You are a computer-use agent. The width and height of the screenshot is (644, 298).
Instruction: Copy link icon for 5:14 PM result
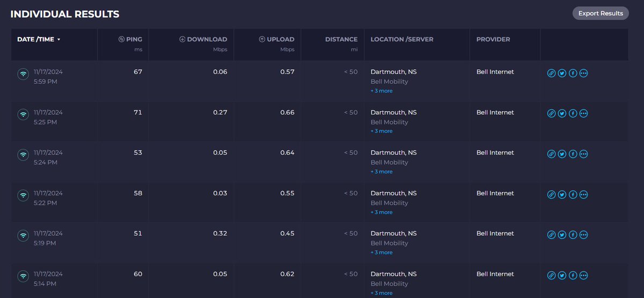[551, 275]
